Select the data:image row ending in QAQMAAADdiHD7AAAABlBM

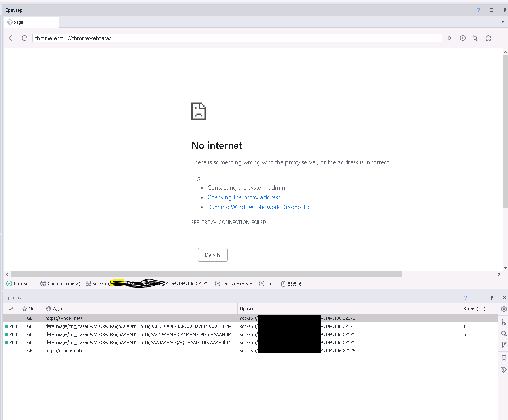pyautogui.click(x=250, y=342)
